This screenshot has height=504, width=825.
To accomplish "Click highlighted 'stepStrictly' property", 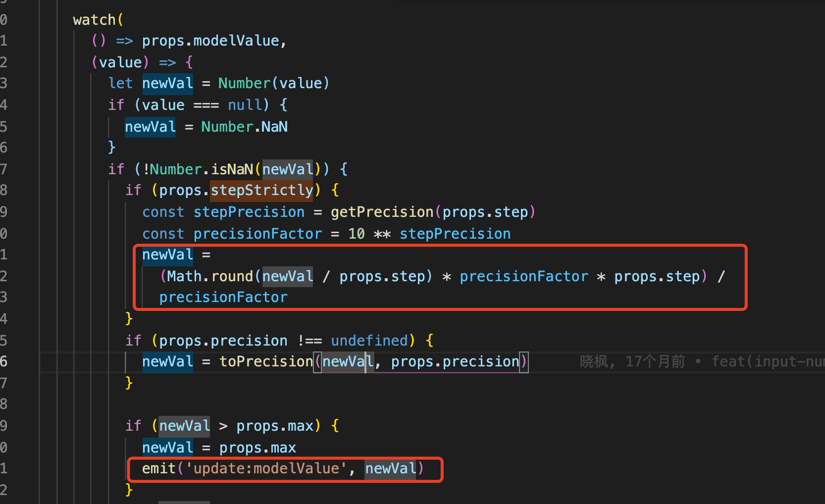I will tap(262, 190).
